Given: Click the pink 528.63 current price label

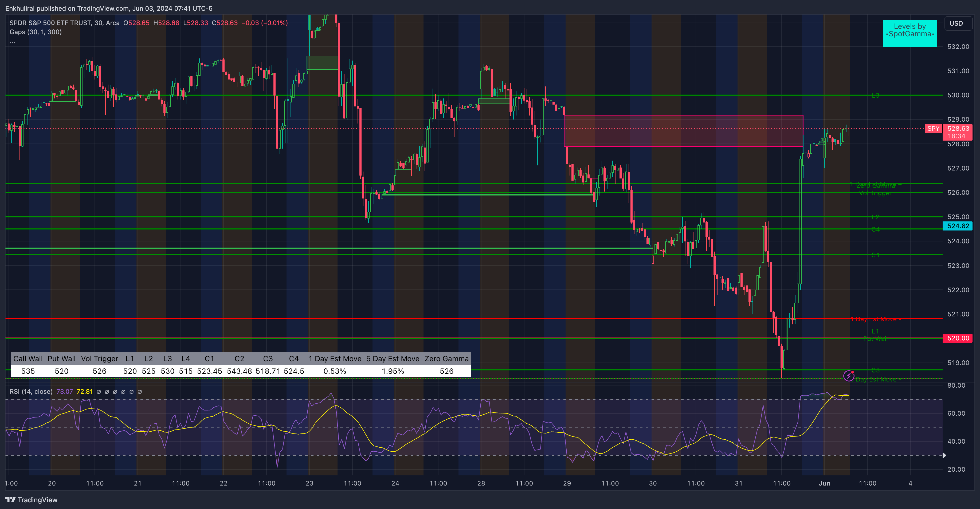Looking at the screenshot, I should click(x=958, y=129).
